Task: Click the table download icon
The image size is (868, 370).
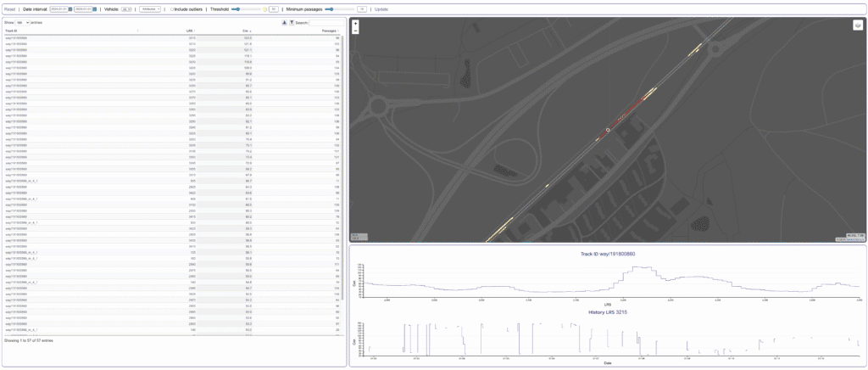Action: click(x=284, y=22)
